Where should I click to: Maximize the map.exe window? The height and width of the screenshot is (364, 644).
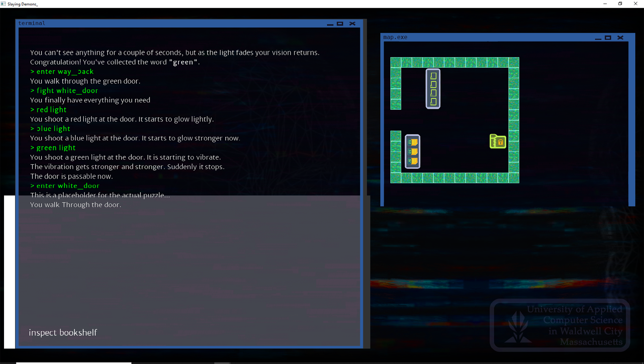pyautogui.click(x=608, y=38)
